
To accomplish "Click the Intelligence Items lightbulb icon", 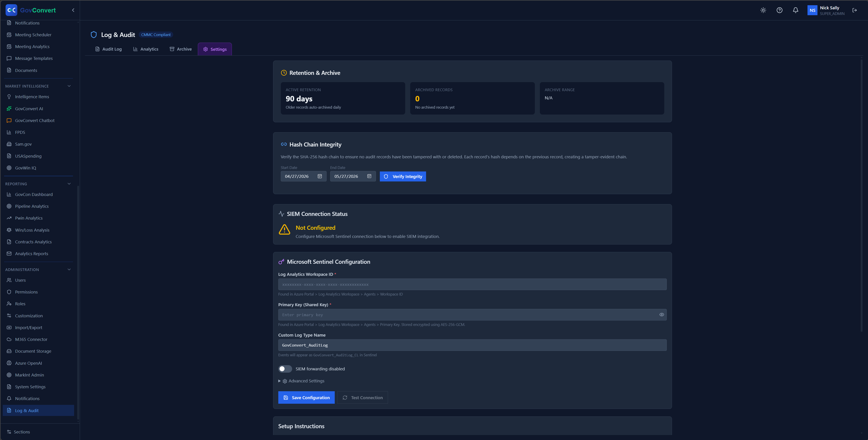I will click(x=9, y=97).
